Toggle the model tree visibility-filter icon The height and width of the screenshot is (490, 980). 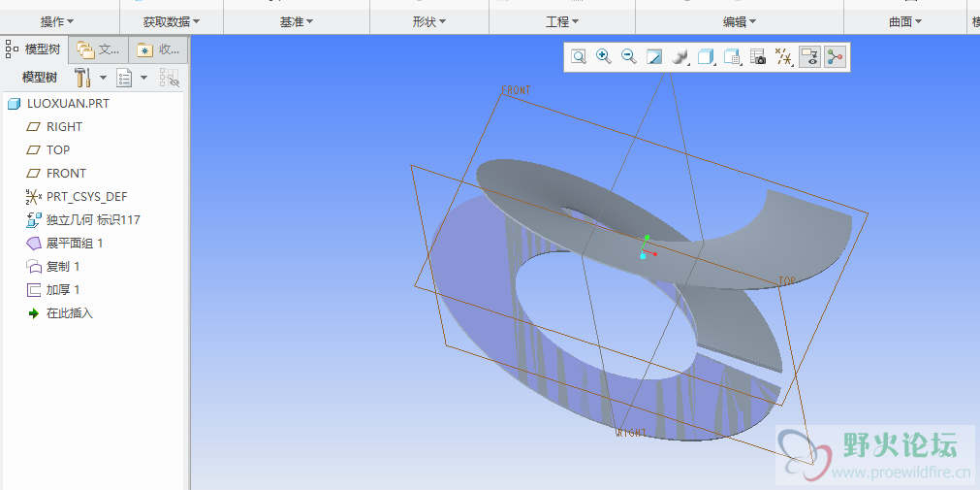click(x=170, y=78)
